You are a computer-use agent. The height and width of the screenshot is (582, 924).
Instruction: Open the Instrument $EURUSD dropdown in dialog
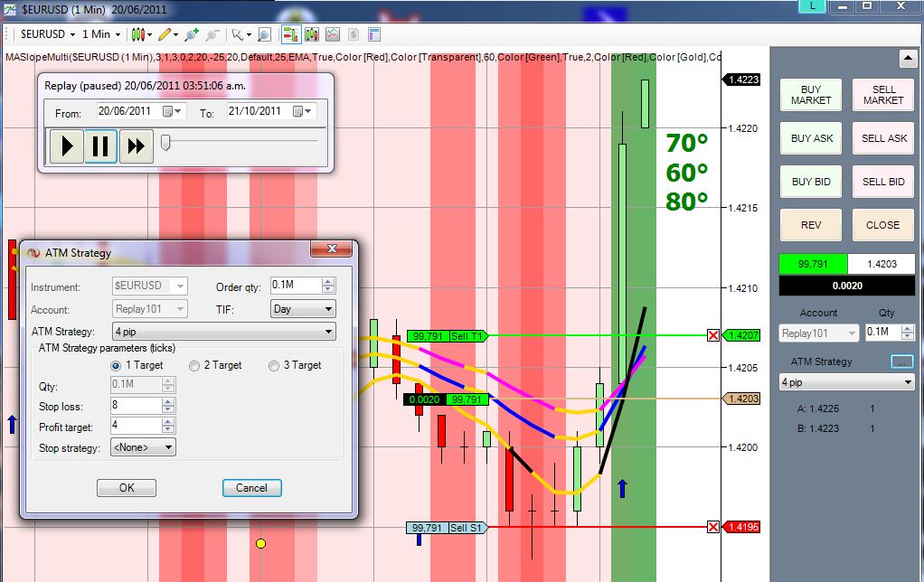click(150, 286)
